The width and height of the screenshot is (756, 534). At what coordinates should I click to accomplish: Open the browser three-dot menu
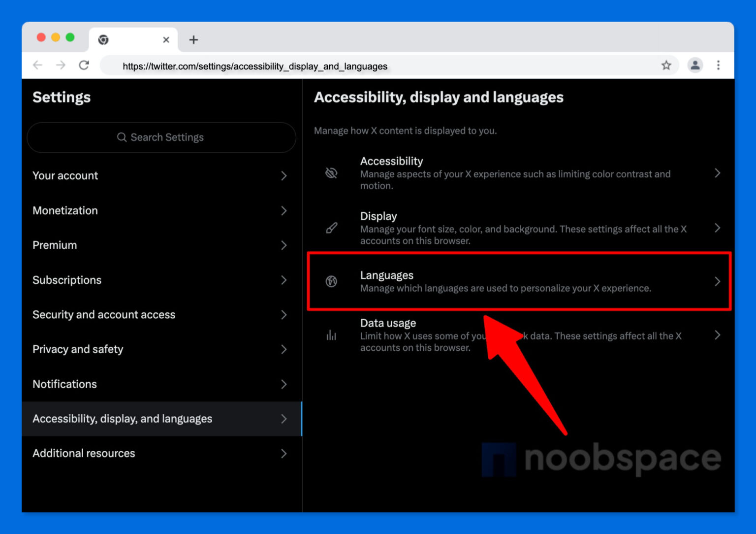(719, 65)
